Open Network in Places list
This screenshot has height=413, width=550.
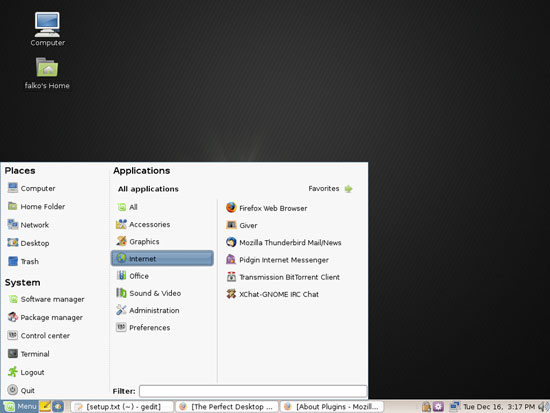click(28, 225)
